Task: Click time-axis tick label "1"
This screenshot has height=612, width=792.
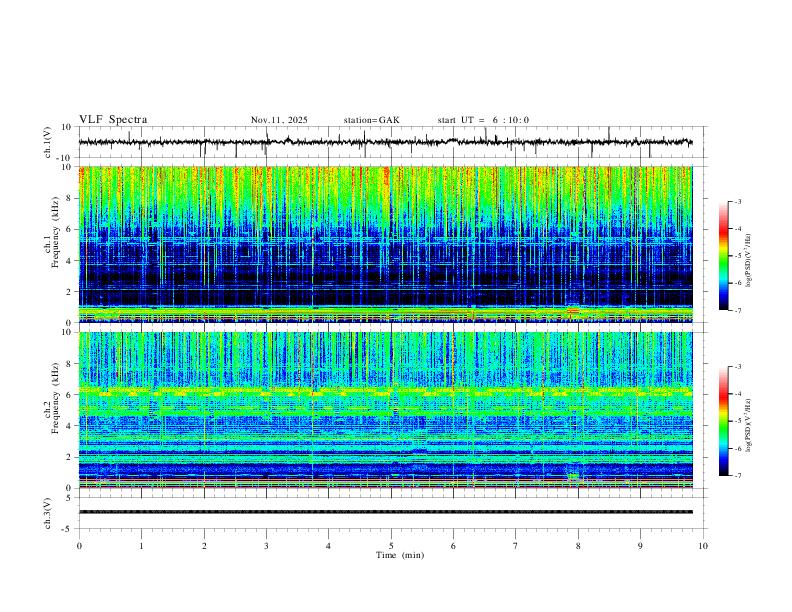Action: (x=141, y=546)
